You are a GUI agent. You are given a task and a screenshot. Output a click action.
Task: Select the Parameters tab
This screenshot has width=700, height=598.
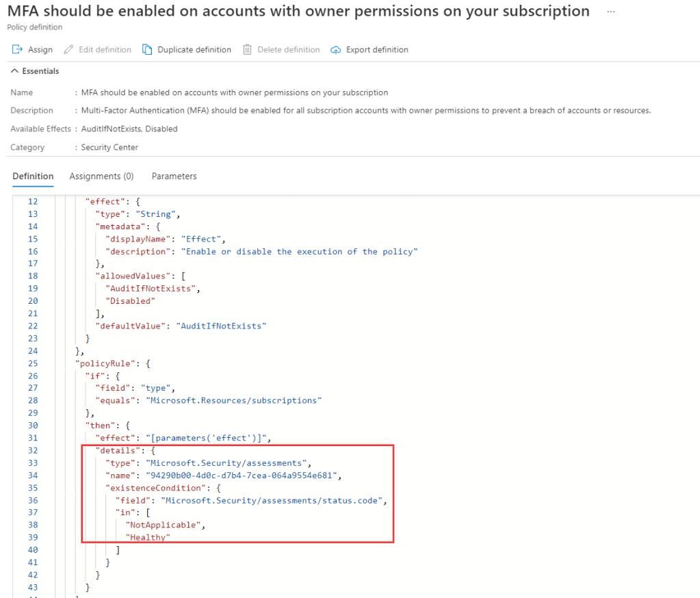[x=174, y=177]
